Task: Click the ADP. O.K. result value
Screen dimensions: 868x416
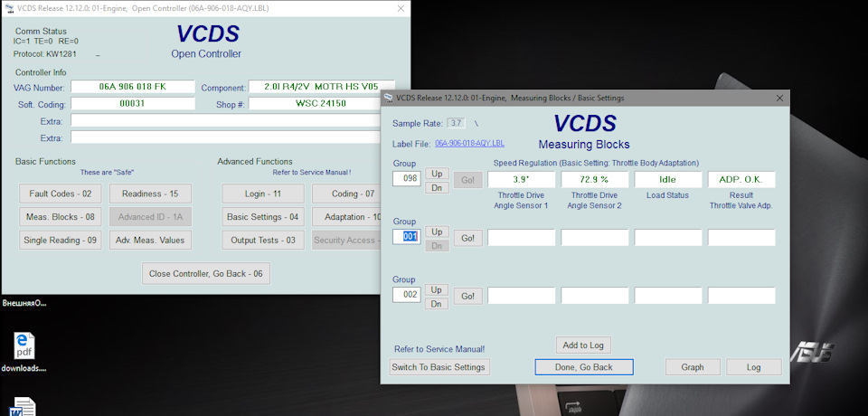Action: [x=741, y=179]
